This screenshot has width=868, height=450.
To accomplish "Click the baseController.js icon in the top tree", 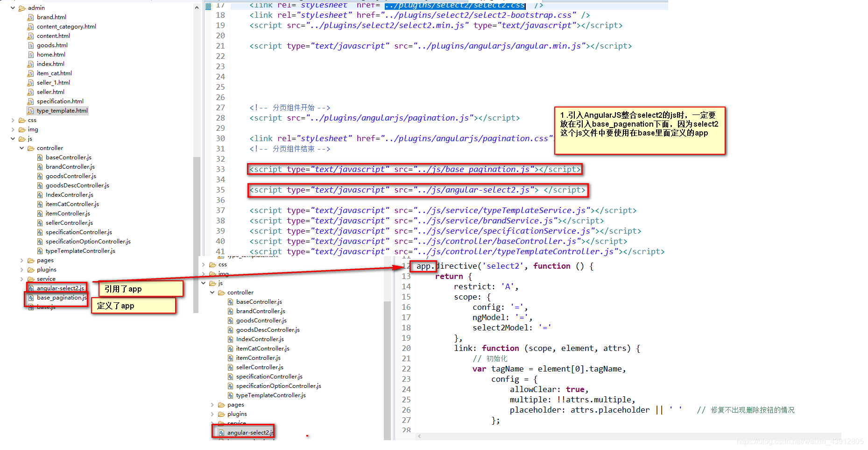I will [x=40, y=157].
